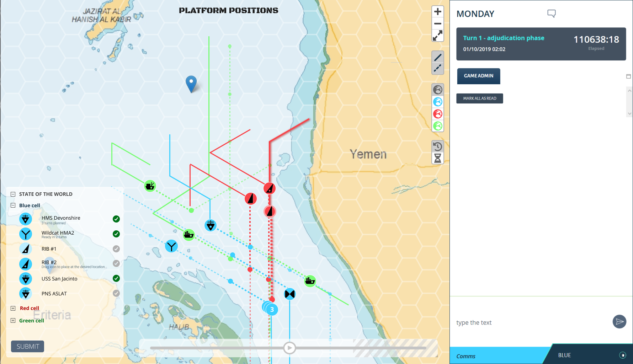633x364 pixels.
Task: Click the Wildcat HMA2 helicopter icon
Action: [26, 234]
